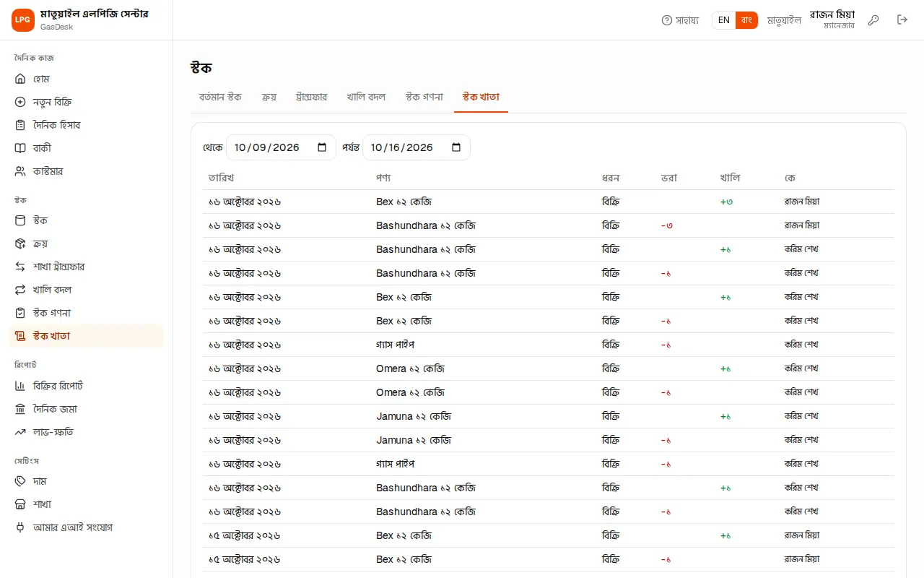Open নতুন বিক্রি plus icon item
This screenshot has width=924, height=578.
(x=86, y=102)
